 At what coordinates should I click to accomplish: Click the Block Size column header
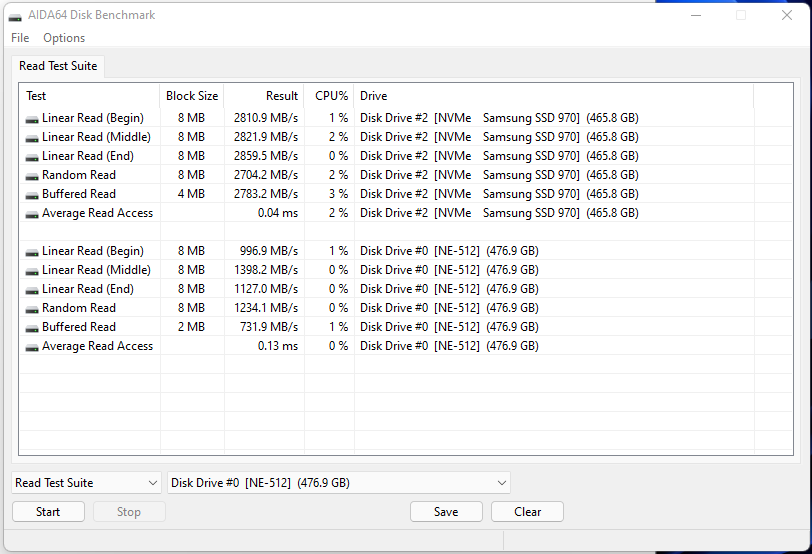(192, 96)
